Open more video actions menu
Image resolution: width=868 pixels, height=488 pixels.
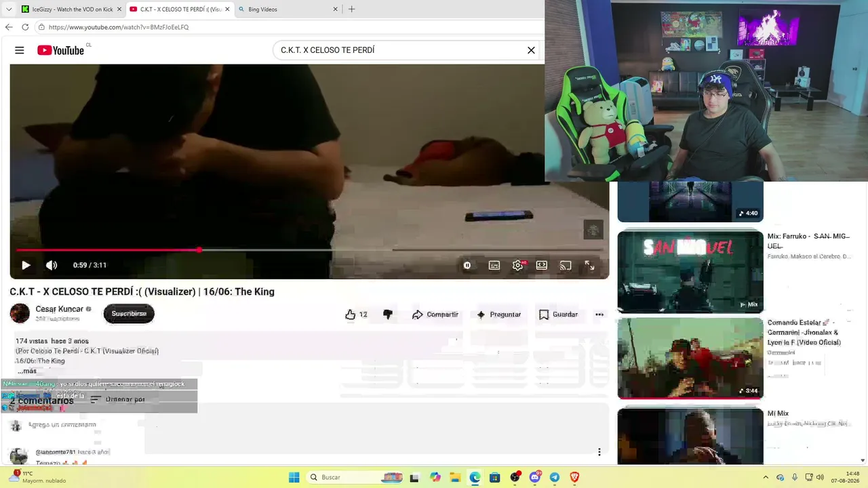click(x=599, y=314)
